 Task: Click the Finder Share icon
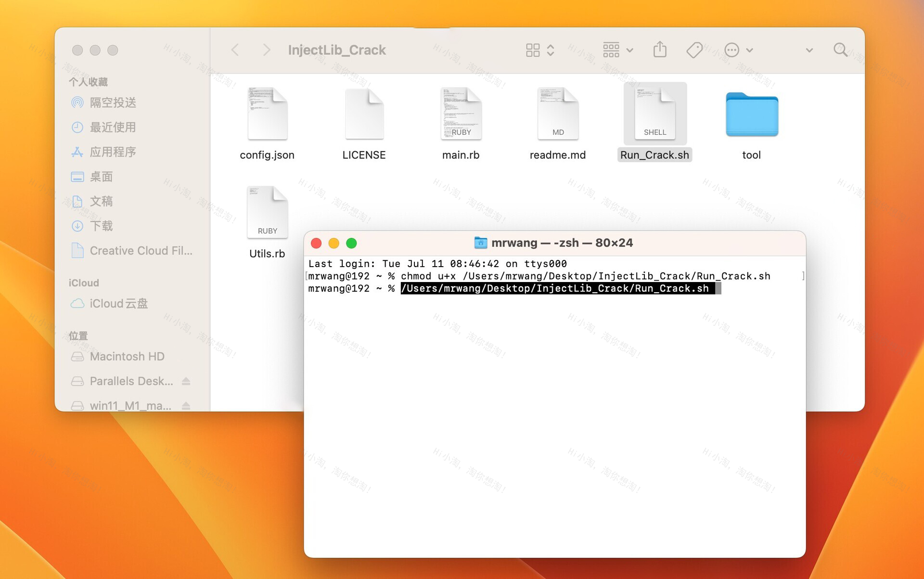tap(660, 50)
